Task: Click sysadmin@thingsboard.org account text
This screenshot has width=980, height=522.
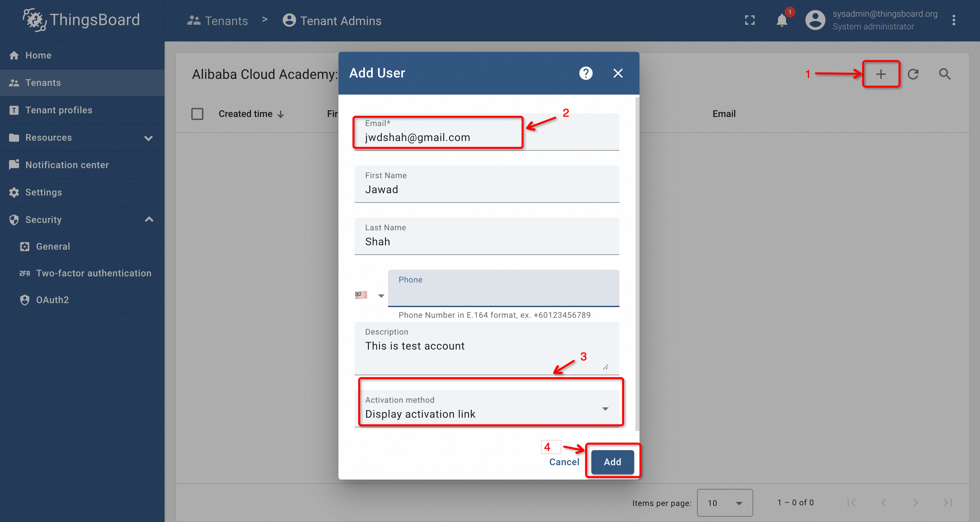Action: pyautogui.click(x=885, y=14)
